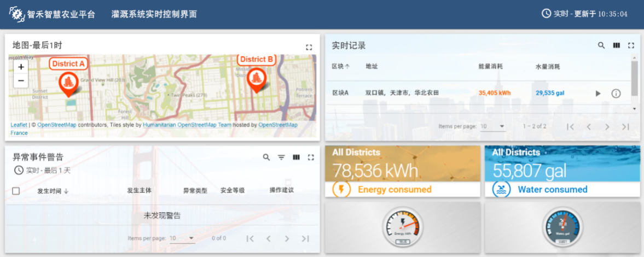Click play arrow on 区块A row
The image size is (644, 257).
(x=598, y=94)
